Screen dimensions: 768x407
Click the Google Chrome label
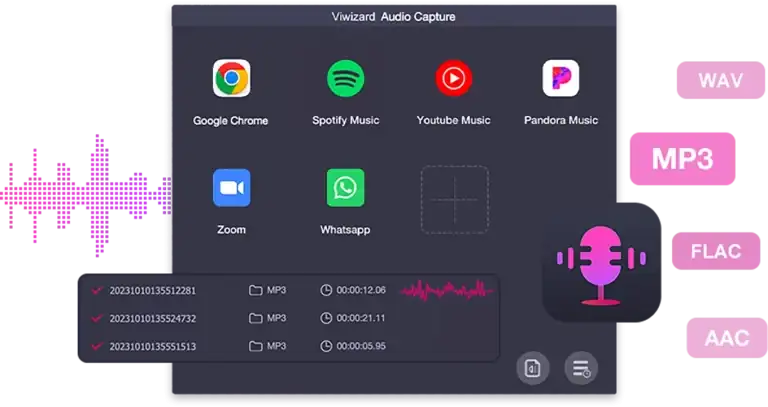tap(231, 120)
